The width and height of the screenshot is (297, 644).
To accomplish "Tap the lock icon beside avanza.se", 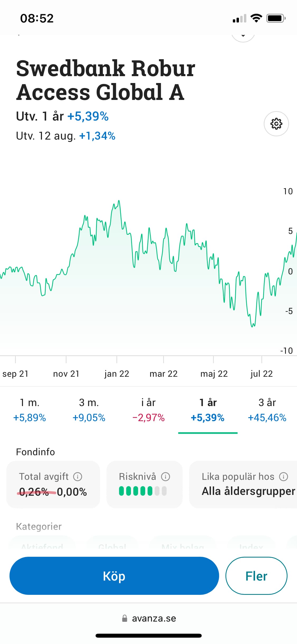I will click(125, 618).
